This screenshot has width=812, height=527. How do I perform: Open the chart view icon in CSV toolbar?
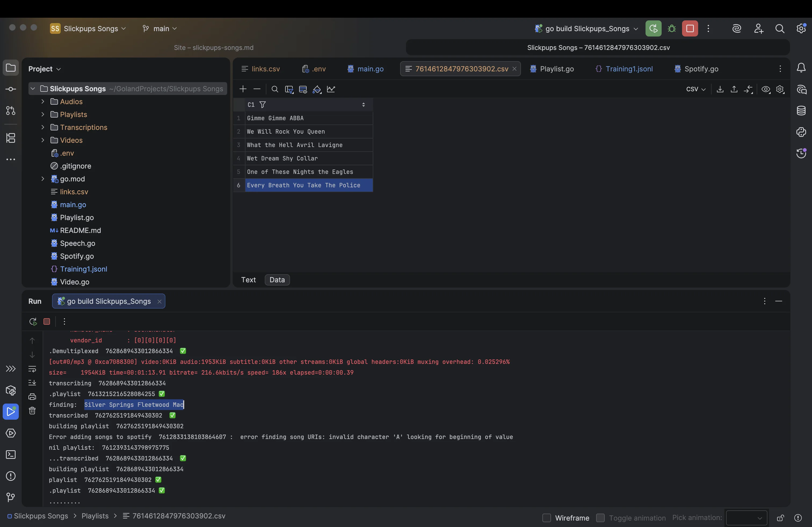[x=331, y=89]
